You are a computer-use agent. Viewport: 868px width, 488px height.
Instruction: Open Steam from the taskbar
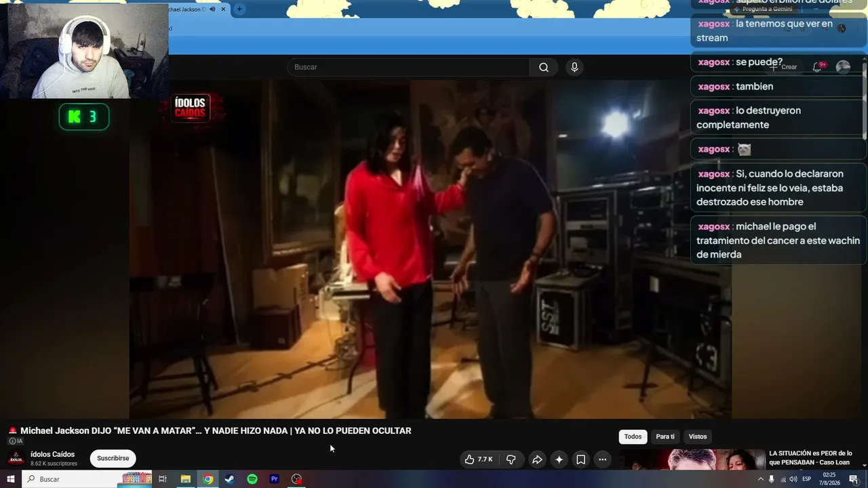[230, 479]
